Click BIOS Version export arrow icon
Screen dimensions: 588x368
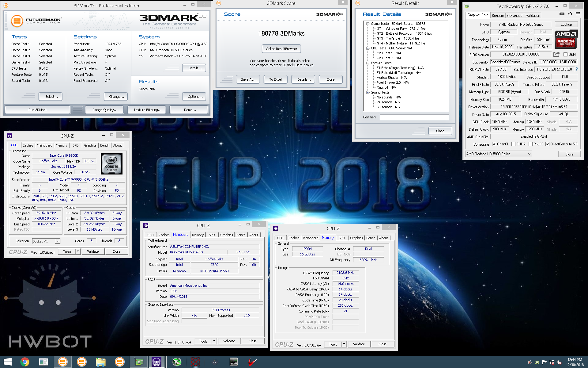click(556, 54)
